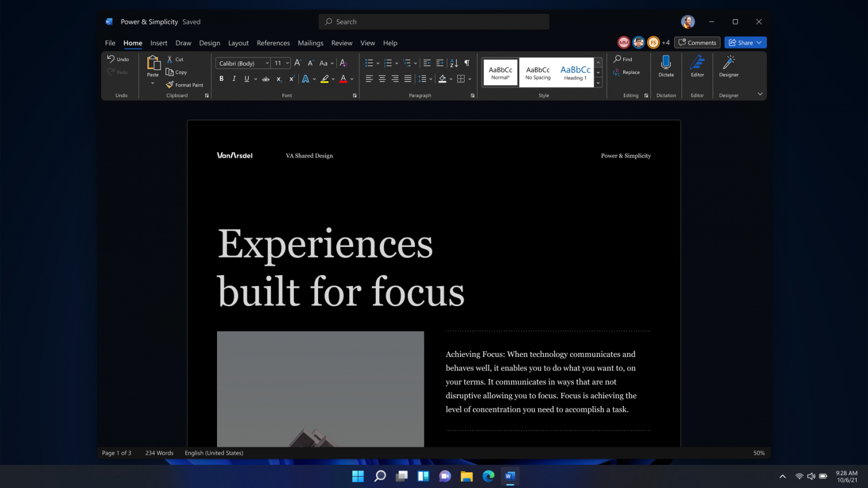This screenshot has width=868, height=488.
Task: Show paragraph marks
Action: click(x=467, y=63)
